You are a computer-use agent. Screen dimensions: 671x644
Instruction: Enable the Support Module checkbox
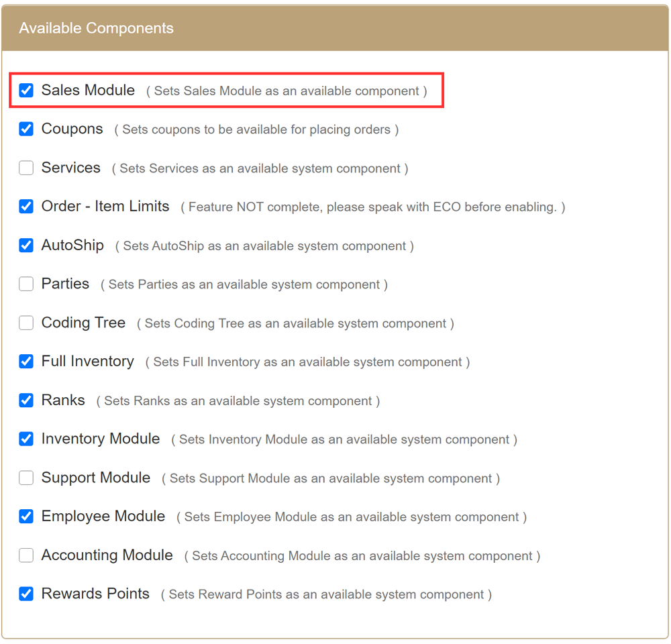26,478
